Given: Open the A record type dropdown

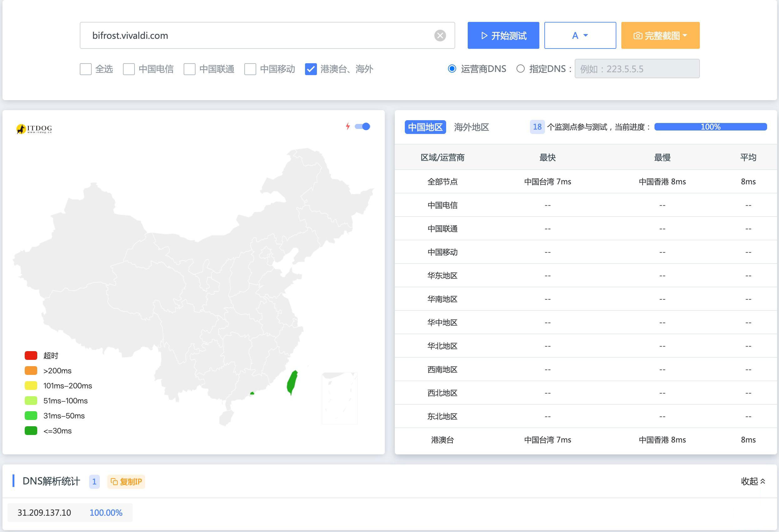Looking at the screenshot, I should (x=580, y=36).
